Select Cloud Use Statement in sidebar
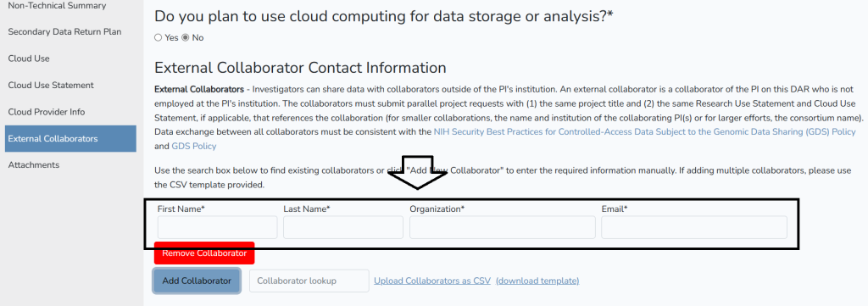This screenshot has width=868, height=306. pyautogui.click(x=51, y=86)
